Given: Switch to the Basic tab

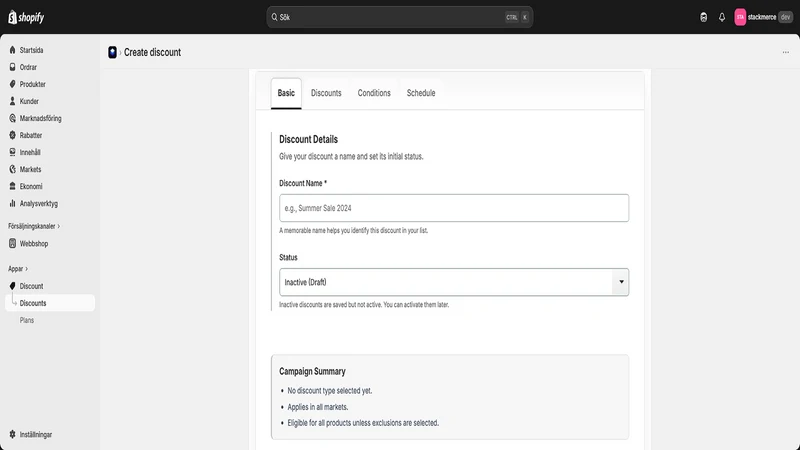Looking at the screenshot, I should [x=286, y=93].
